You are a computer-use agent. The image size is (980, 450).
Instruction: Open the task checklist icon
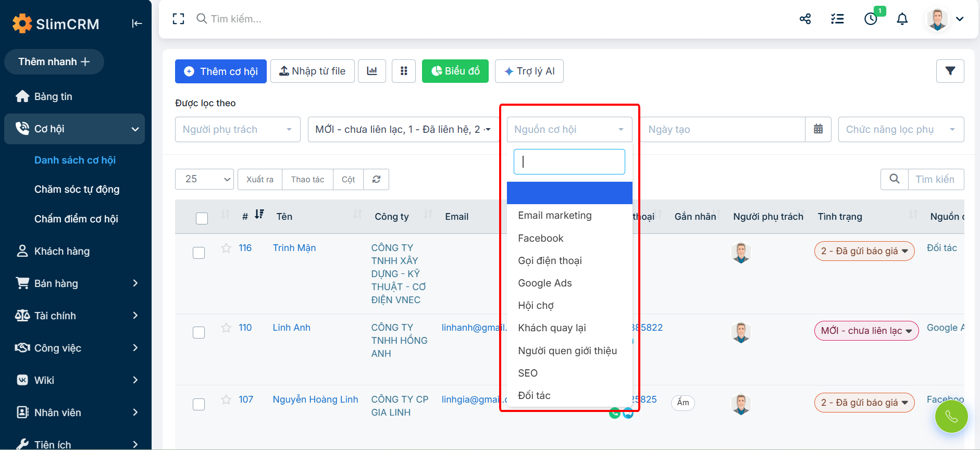pyautogui.click(x=837, y=19)
